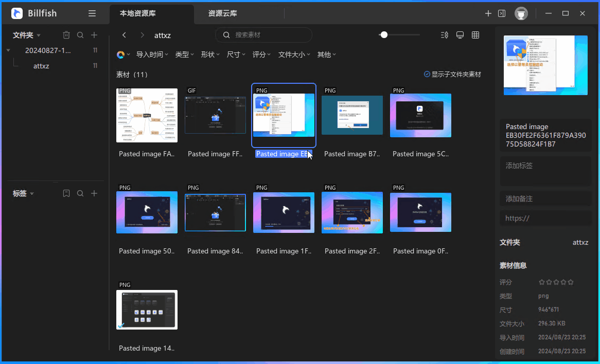Search folders using the folder panel magnifier
Viewport: 600px width, 364px height.
click(80, 35)
